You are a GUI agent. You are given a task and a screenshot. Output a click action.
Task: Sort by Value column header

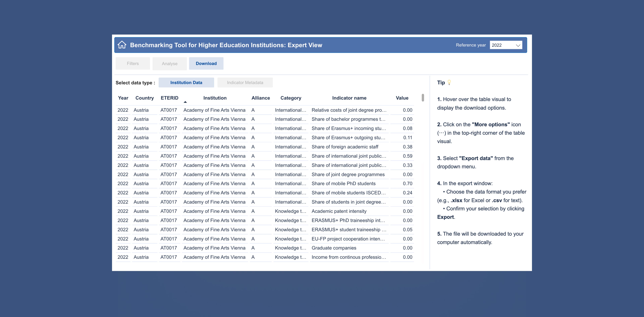(x=402, y=98)
